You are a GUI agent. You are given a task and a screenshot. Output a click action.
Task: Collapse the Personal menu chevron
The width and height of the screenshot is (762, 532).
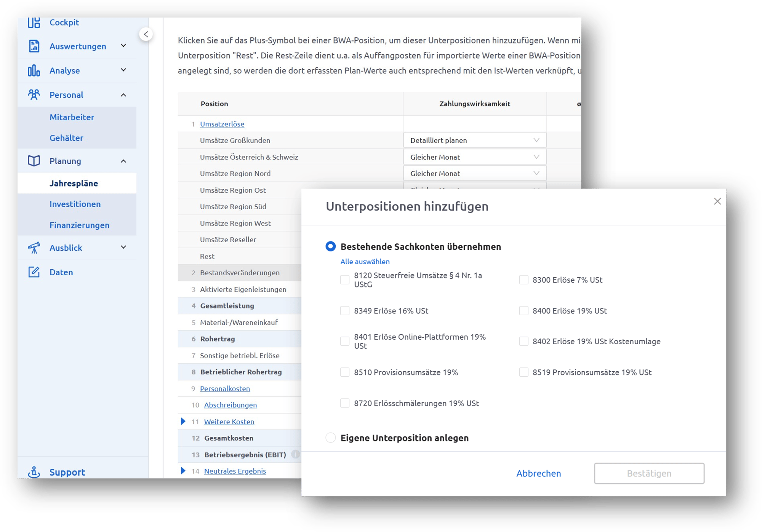point(123,95)
